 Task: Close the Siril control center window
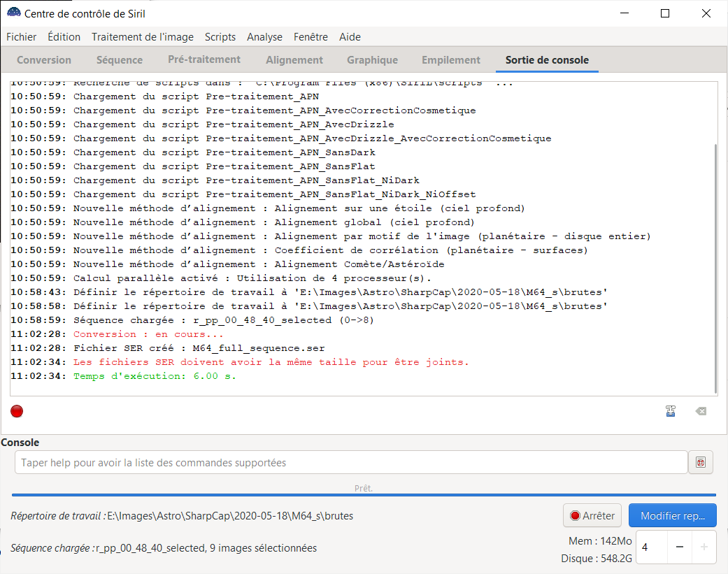coord(706,13)
